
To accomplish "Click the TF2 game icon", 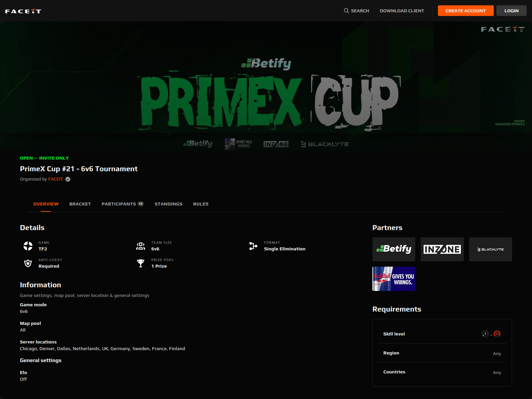I will (28, 246).
